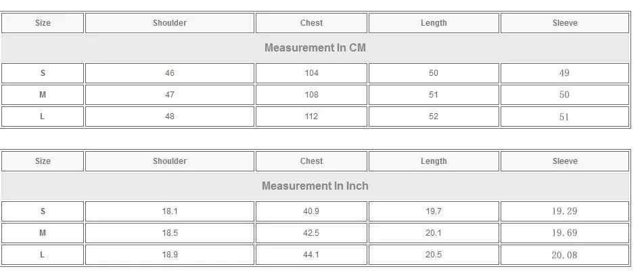This screenshot has height=273, width=644.
Task: Select the 104 chest value for size S
Action: [x=311, y=73]
